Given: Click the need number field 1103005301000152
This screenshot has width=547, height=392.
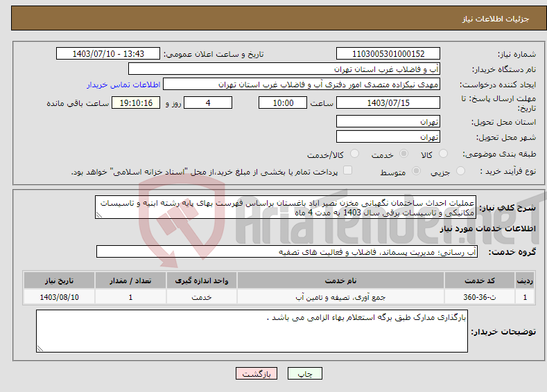Looking at the screenshot, I should [x=388, y=53].
